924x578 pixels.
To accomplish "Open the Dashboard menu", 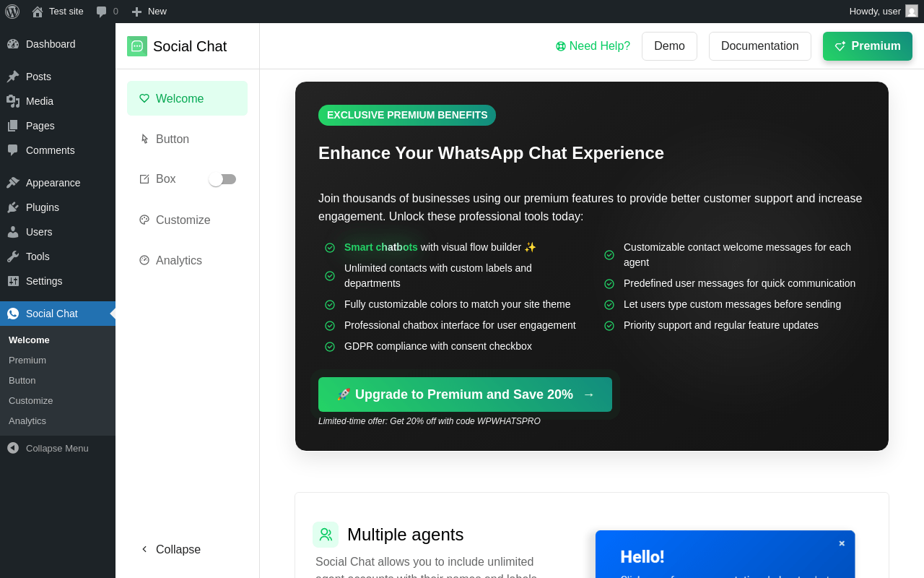I will [x=51, y=44].
